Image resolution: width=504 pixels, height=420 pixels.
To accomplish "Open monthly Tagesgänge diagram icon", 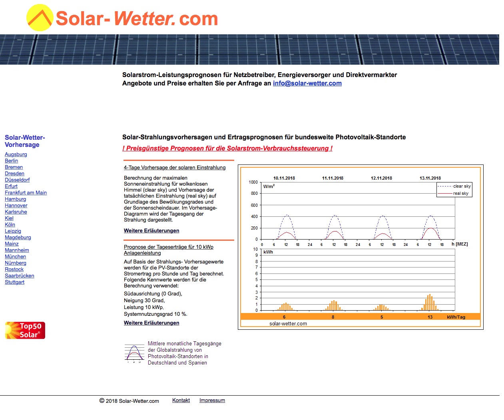I will pos(134,353).
